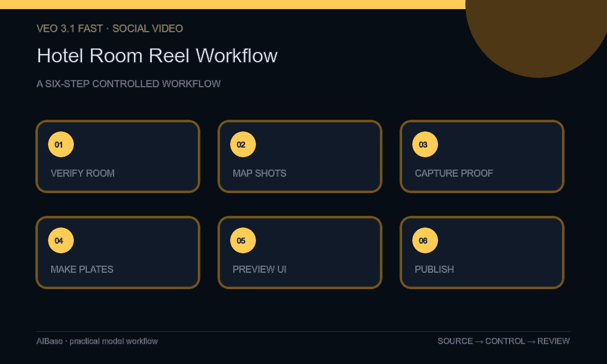Select the PREVIEW UI label
The image size is (607, 364).
259,269
